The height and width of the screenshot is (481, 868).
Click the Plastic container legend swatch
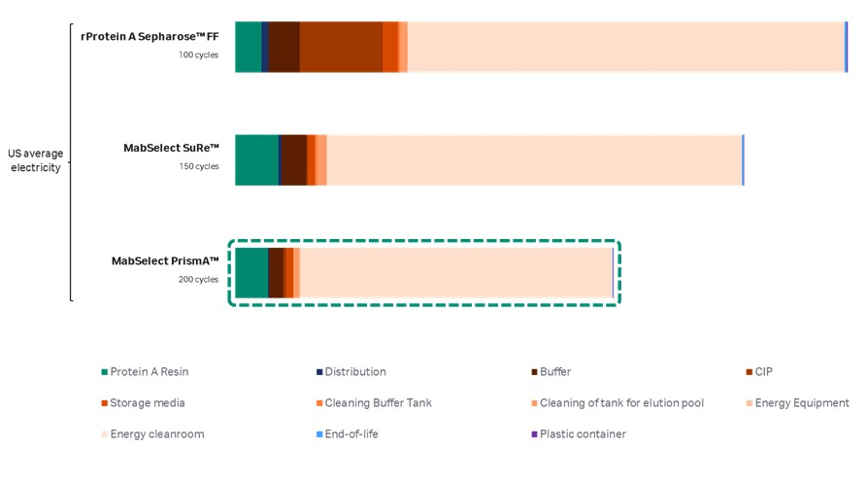tap(534, 434)
